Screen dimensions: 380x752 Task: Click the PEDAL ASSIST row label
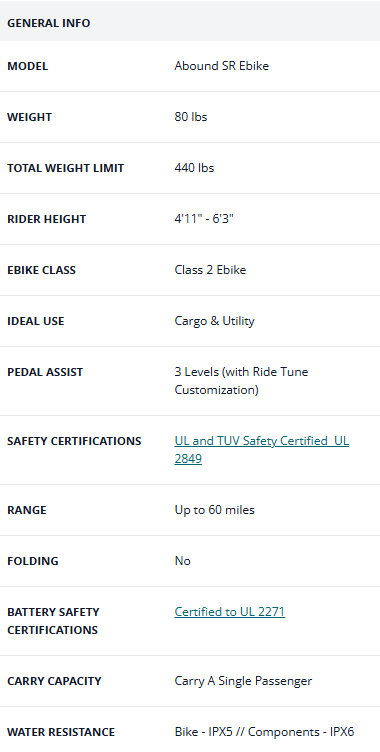(45, 372)
